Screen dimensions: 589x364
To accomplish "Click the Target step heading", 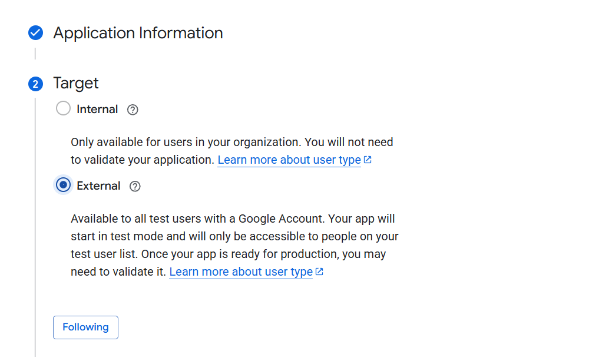I will (x=76, y=84).
